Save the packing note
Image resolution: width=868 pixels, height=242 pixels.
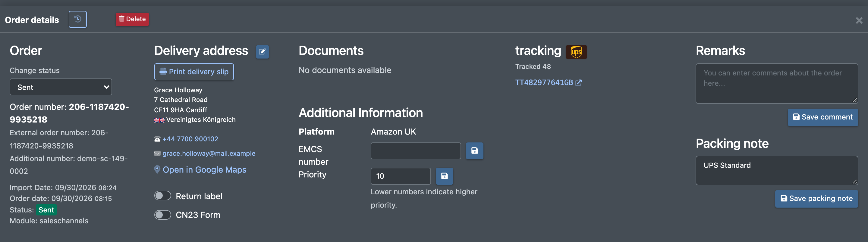point(816,199)
